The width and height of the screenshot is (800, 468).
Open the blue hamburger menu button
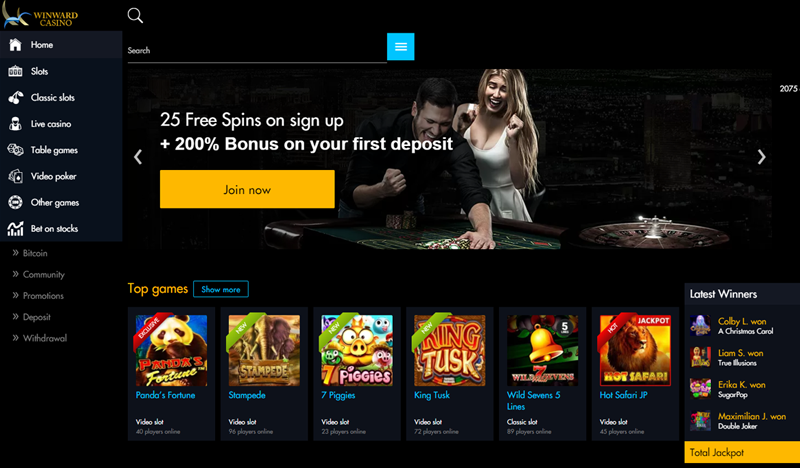coord(401,46)
